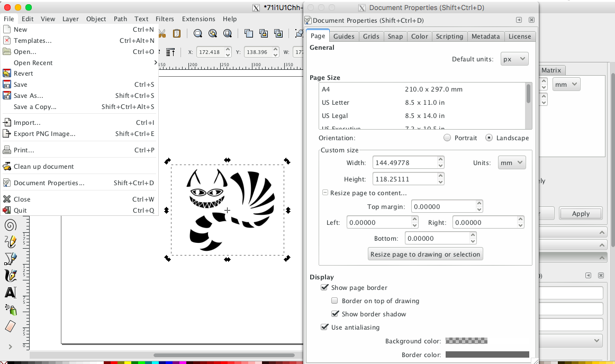
Task: Click the Create clone toolbar icon
Action: tap(264, 34)
